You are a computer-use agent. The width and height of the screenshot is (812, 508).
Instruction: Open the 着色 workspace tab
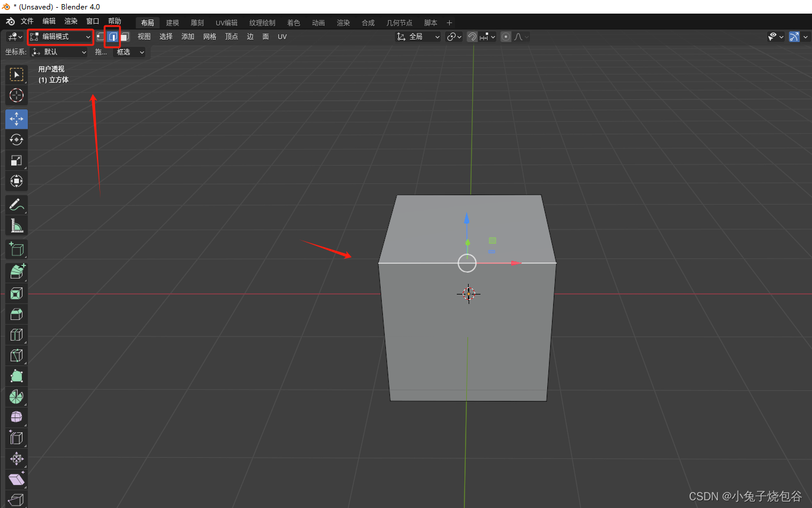(x=294, y=23)
